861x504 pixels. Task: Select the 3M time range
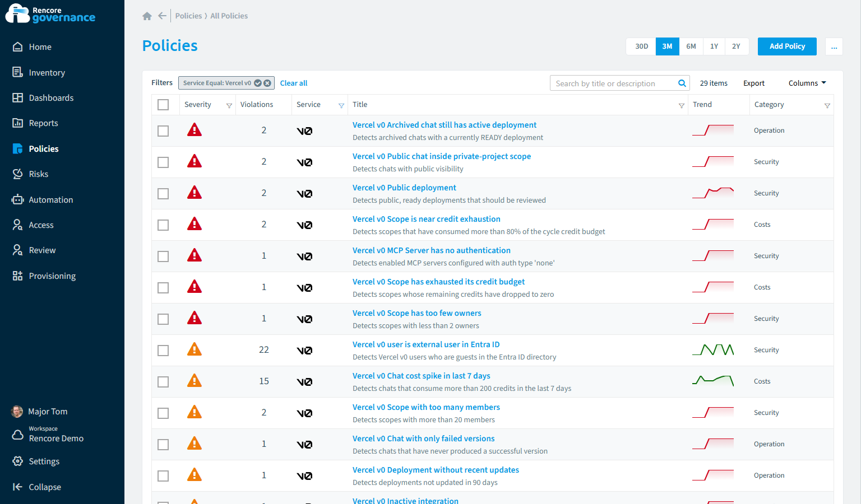point(667,46)
